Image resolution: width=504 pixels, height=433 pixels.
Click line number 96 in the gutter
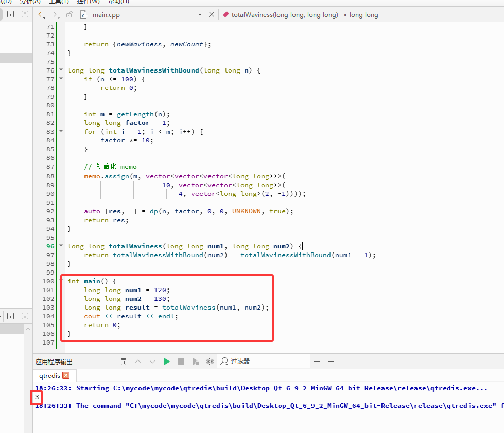(x=50, y=246)
